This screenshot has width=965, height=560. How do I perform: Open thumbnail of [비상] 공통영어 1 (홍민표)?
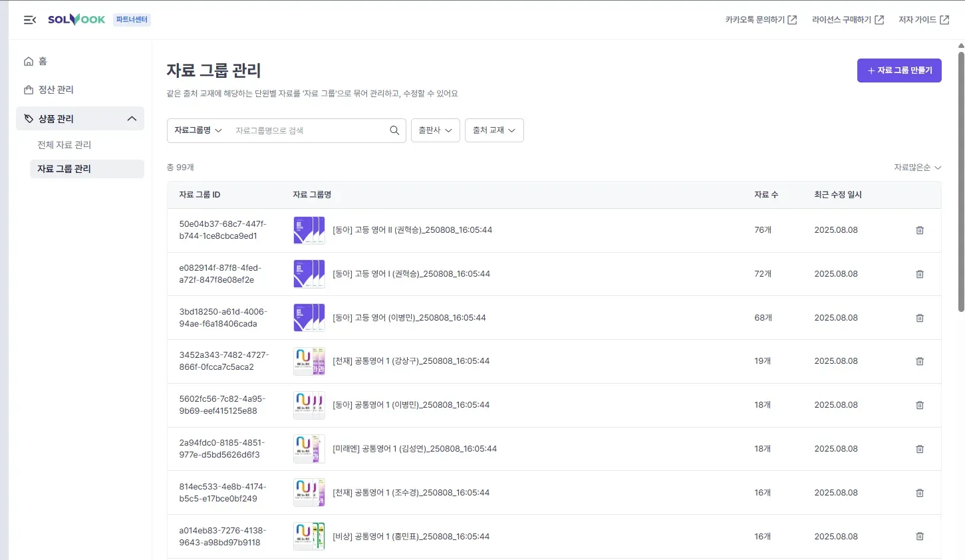point(309,536)
